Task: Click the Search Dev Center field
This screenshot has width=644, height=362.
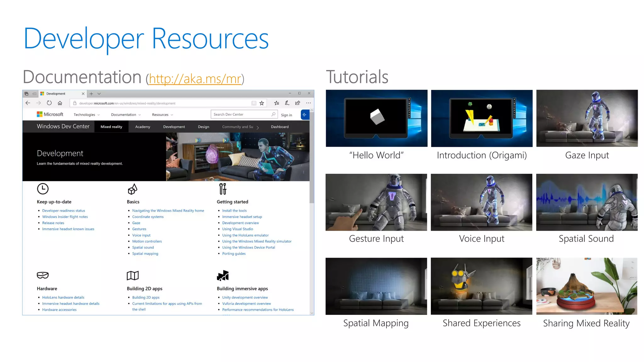Action: 245,114
